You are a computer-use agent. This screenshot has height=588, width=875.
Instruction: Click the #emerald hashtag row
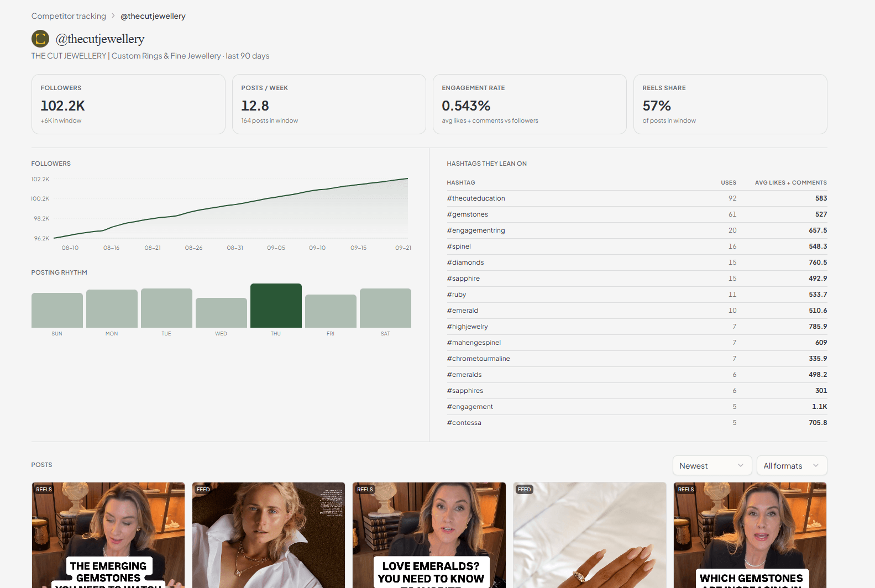click(x=637, y=311)
